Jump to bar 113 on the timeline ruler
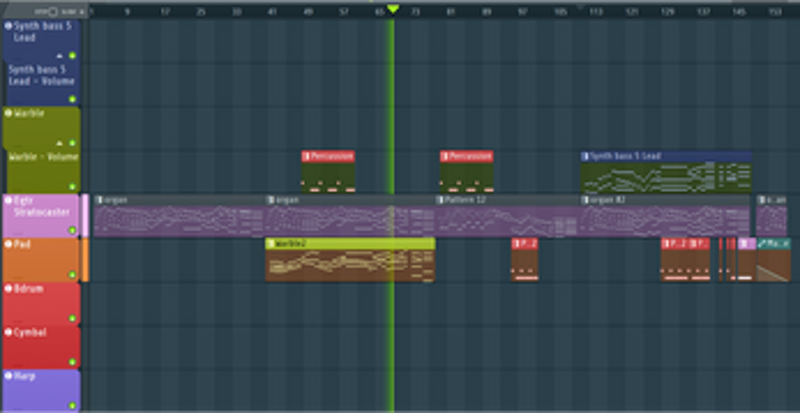Viewport: 800px width, 413px height. [x=595, y=11]
